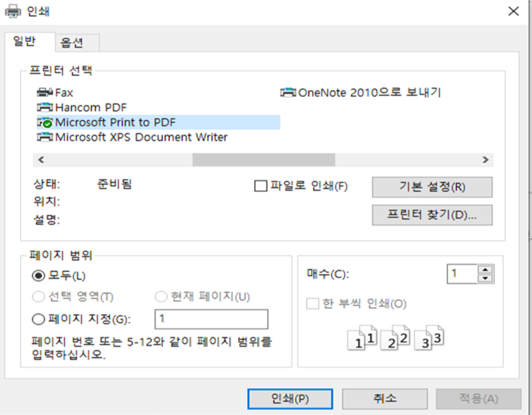Switch to the 일반 tab
Screen dimensions: 532x415
coord(30,41)
